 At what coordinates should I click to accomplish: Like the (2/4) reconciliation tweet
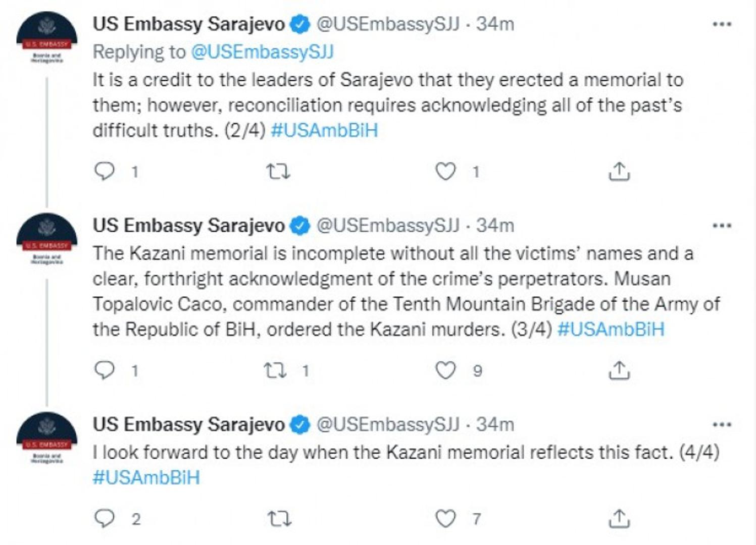[445, 172]
